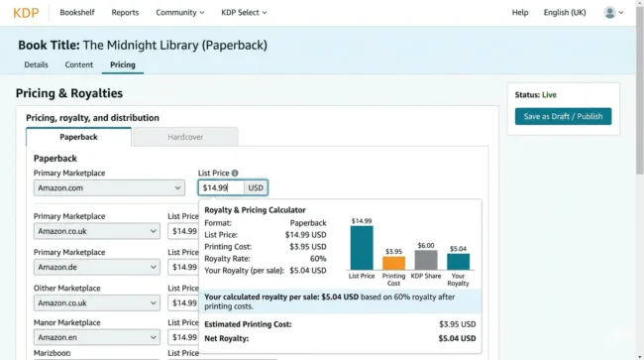This screenshot has height=360, width=644.
Task: Click the grey KDP Share bar
Action: tap(426, 260)
